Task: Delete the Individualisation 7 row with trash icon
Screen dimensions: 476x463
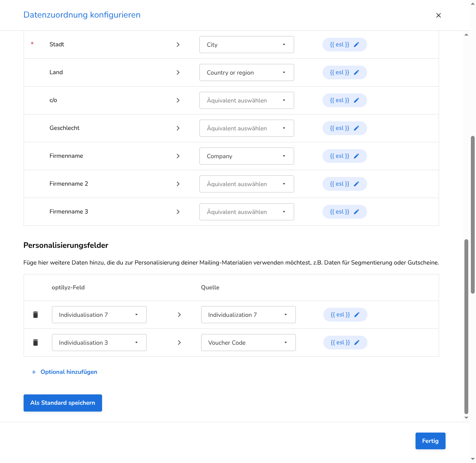Action: click(36, 315)
